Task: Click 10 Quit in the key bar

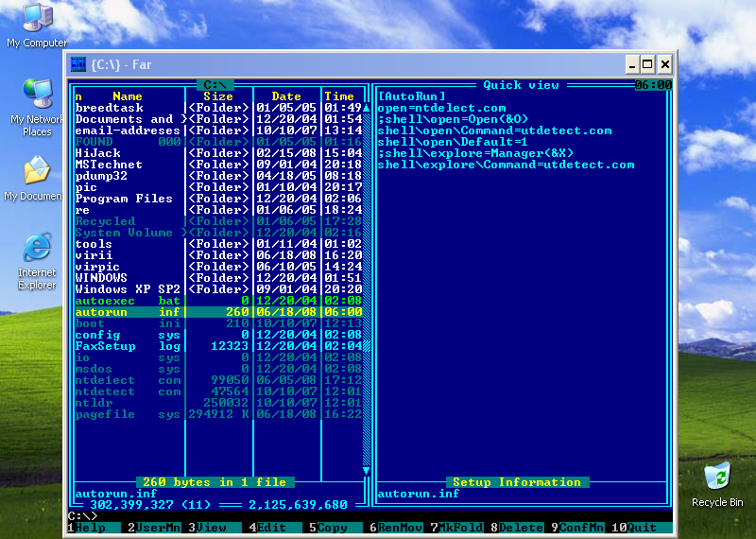Action: [642, 528]
